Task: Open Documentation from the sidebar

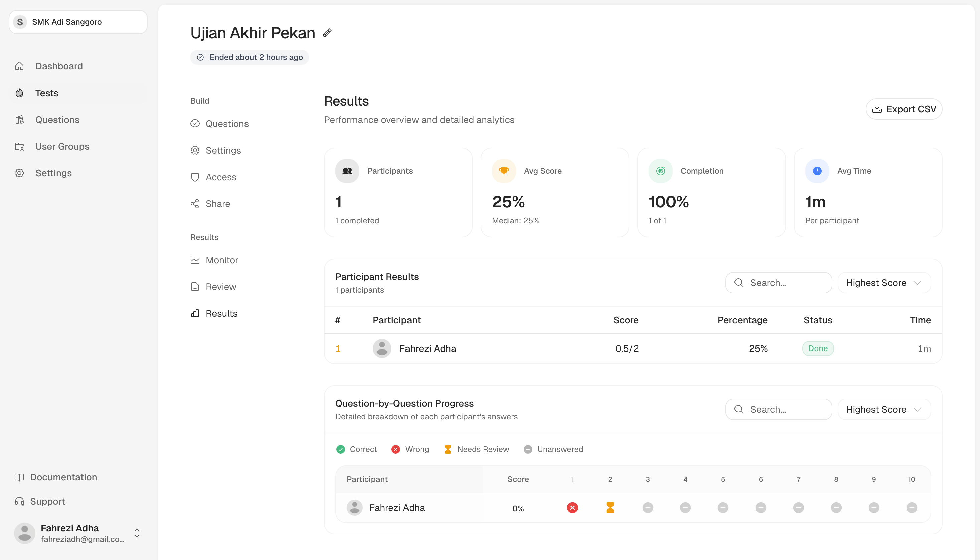Action: click(x=63, y=477)
